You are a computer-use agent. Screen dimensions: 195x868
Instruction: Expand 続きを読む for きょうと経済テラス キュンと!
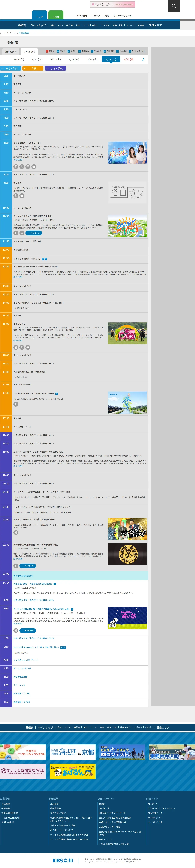click(x=18, y=160)
